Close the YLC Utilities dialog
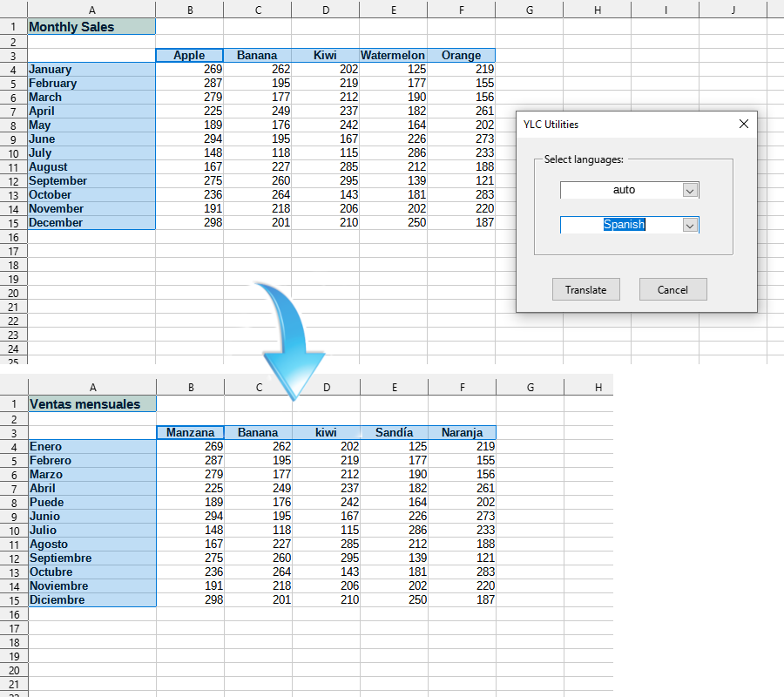The image size is (784, 697). pyautogui.click(x=744, y=125)
